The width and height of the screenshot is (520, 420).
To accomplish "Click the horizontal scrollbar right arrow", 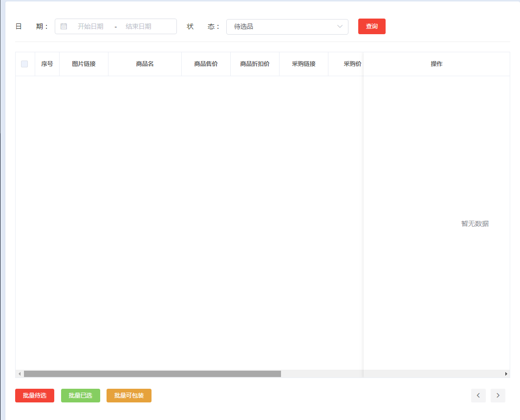I will pos(506,374).
